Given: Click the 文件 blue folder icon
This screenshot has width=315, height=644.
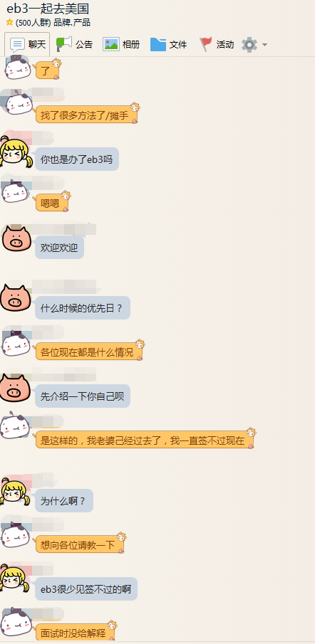Looking at the screenshot, I should [158, 44].
